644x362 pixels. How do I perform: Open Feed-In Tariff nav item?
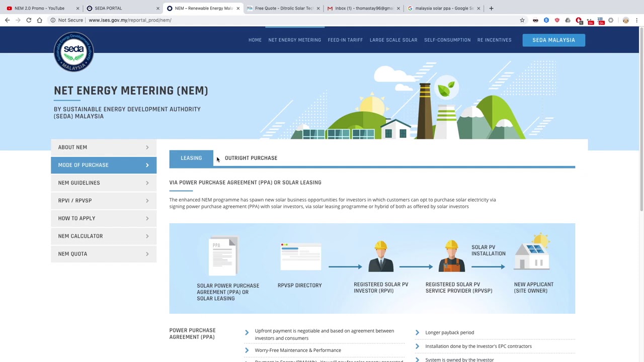(x=345, y=40)
